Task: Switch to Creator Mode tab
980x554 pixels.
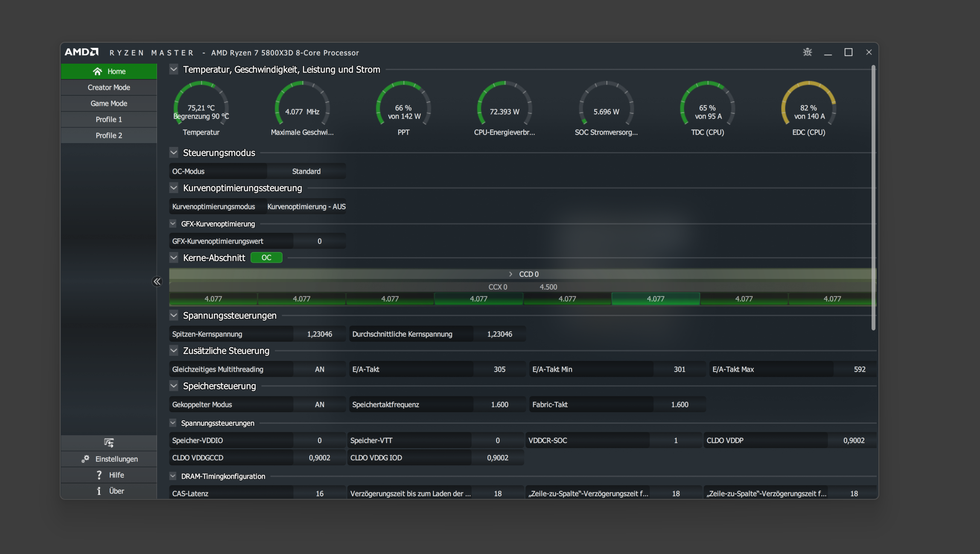Action: coord(109,87)
